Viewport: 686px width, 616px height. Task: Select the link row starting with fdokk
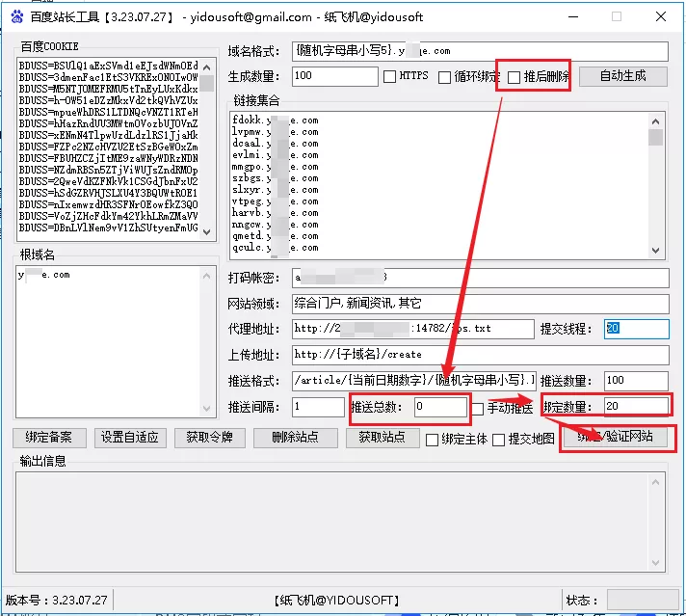276,120
